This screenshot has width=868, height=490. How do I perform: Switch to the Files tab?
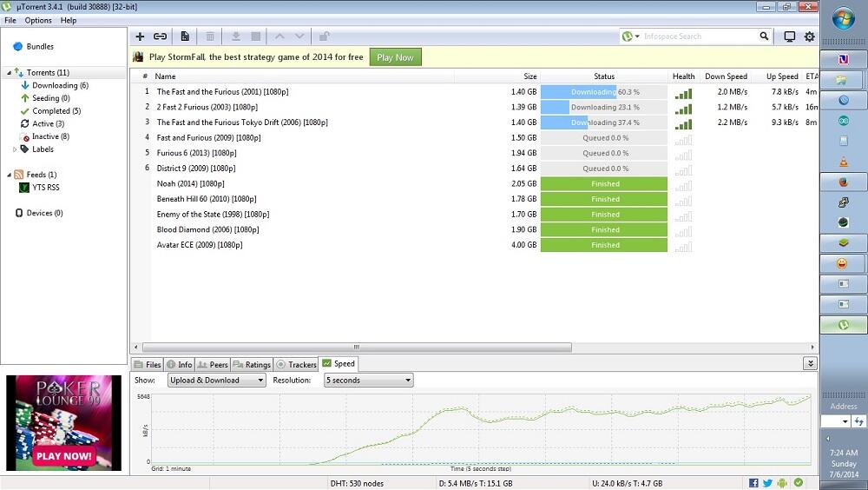click(x=148, y=365)
